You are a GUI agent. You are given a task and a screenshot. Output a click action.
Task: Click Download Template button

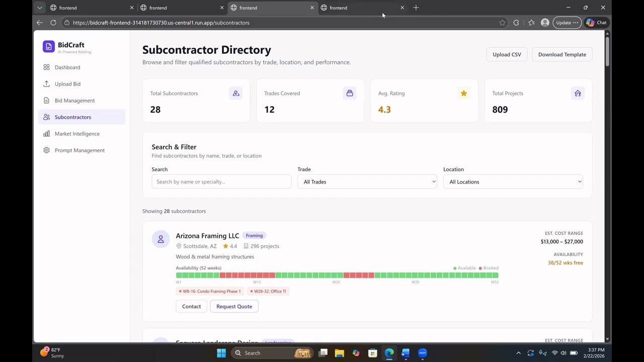[562, 54]
